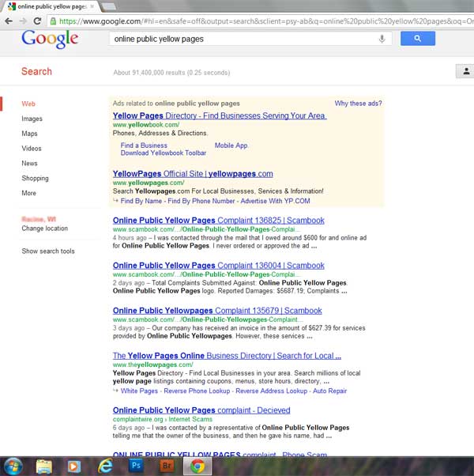Viewport: 474px width, 476px height.
Task: Click the www.yellowbook.com/ green URL
Action: 146,125
